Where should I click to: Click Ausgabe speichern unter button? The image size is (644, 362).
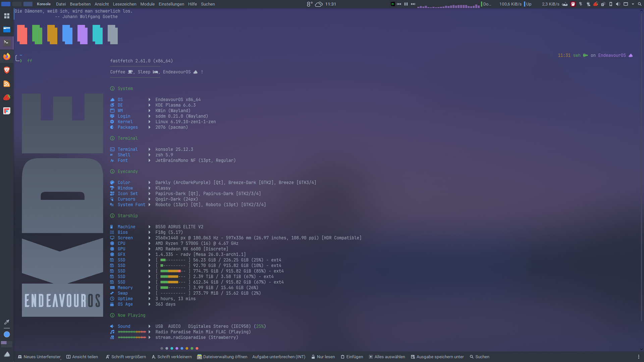[x=437, y=357]
